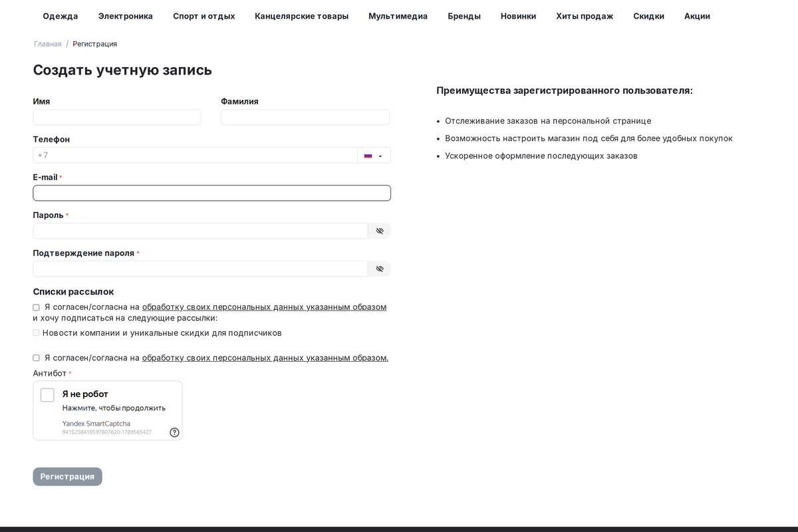Open the Акции section
This screenshot has height=532, width=798.
[x=698, y=16]
